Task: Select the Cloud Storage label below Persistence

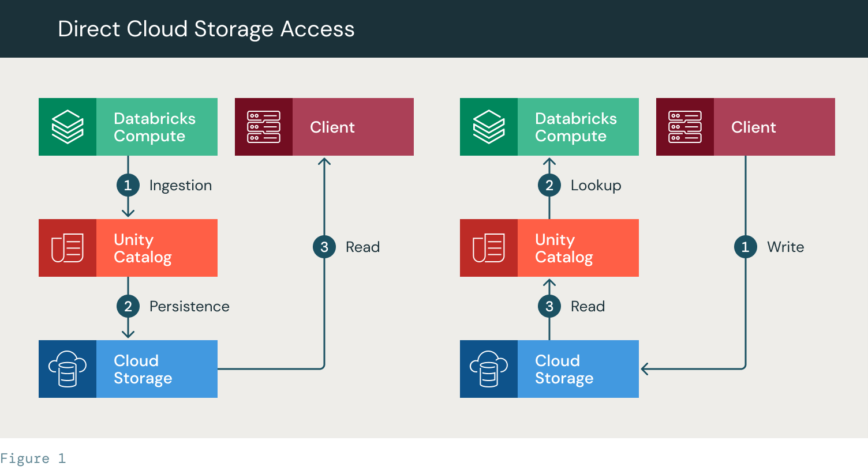Action: point(143,370)
